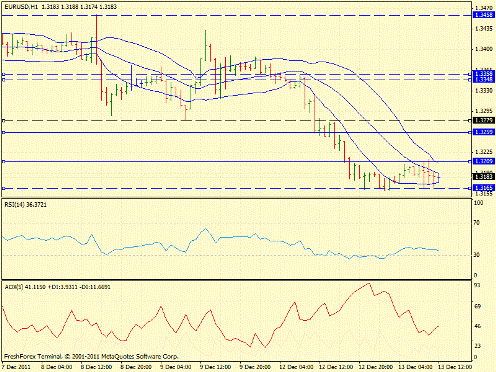Click the RSI(14) 36.3721 indicator label
This screenshot has width=496, height=372.
tap(26, 205)
